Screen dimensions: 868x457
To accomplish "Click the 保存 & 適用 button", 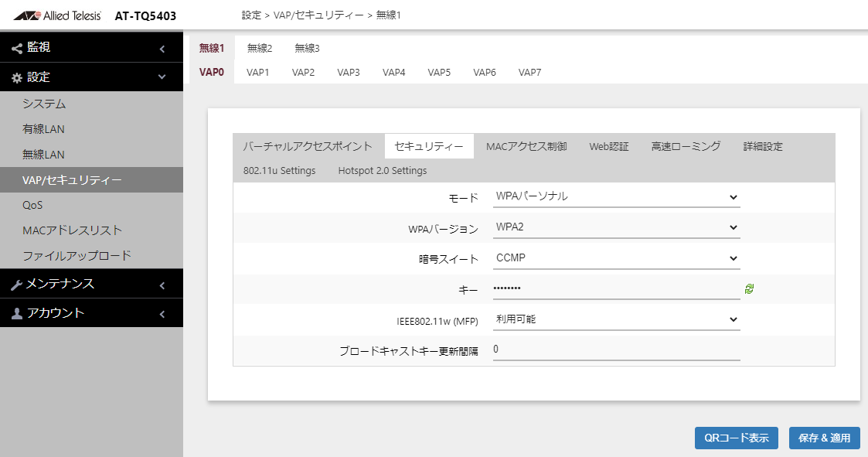I will point(824,438).
